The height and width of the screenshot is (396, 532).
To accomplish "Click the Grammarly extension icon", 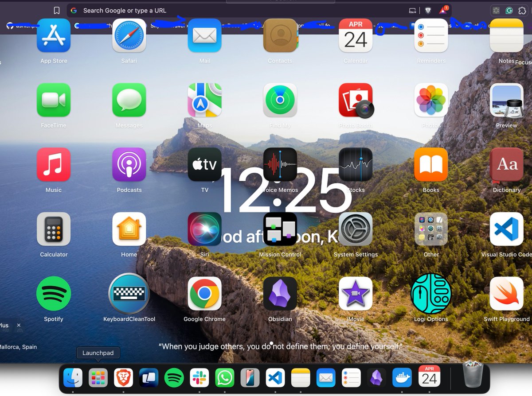I will pos(509,10).
